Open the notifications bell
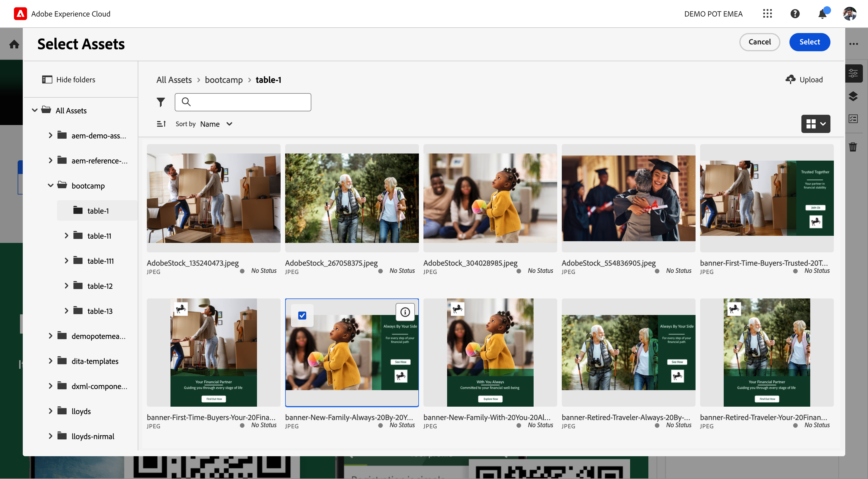The width and height of the screenshot is (868, 479). (822, 14)
